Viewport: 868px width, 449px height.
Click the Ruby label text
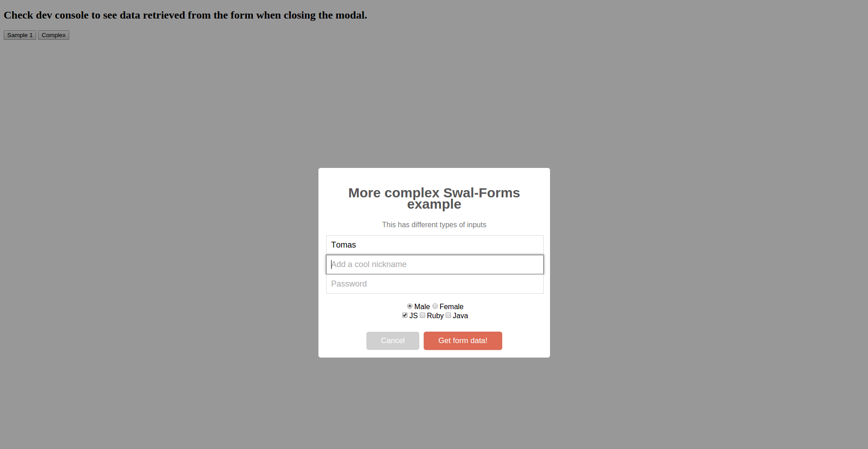[435, 316]
